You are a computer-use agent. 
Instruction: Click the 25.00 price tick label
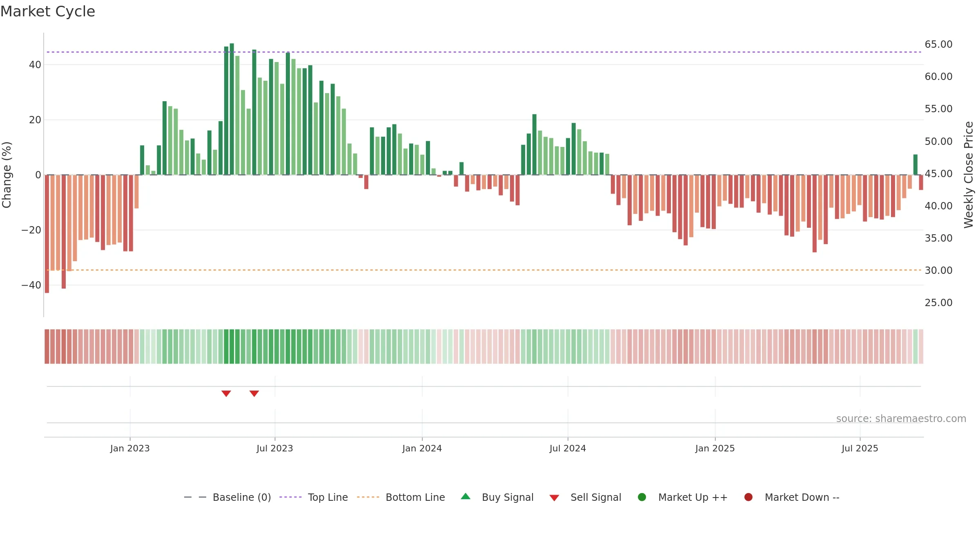click(938, 303)
